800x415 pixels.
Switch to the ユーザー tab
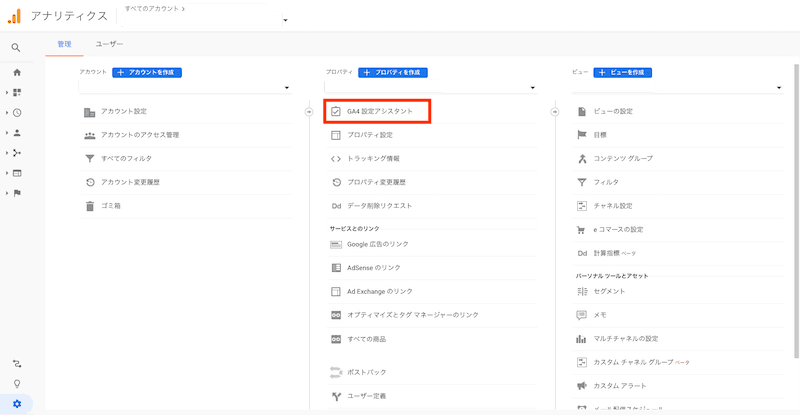(109, 44)
